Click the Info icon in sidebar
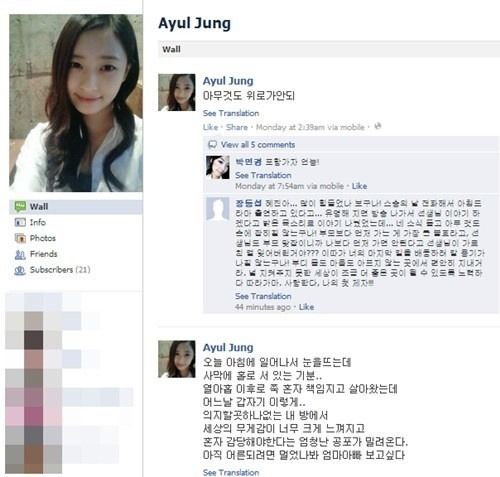 pyautogui.click(x=20, y=222)
